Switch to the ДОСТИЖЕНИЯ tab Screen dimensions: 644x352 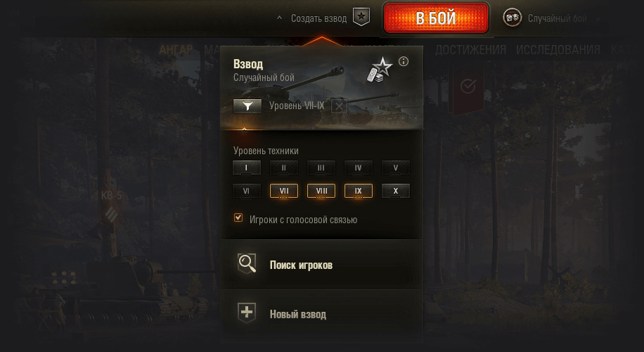470,50
